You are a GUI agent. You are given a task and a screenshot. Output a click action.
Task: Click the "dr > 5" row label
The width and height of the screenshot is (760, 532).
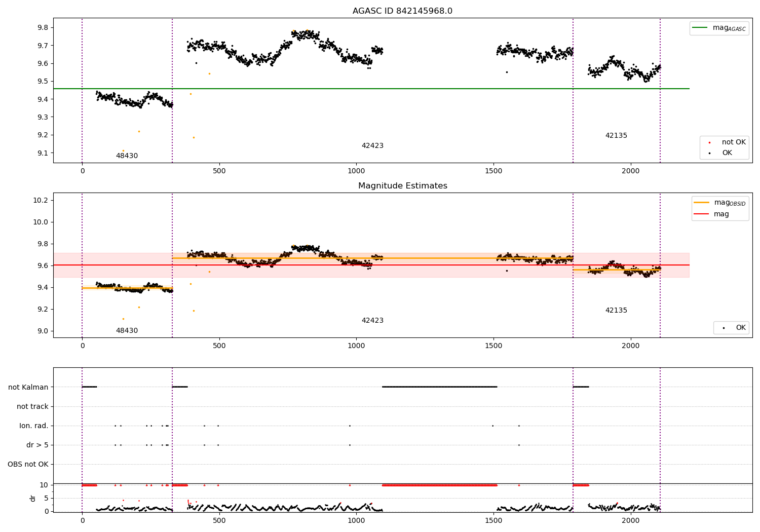(x=37, y=445)
